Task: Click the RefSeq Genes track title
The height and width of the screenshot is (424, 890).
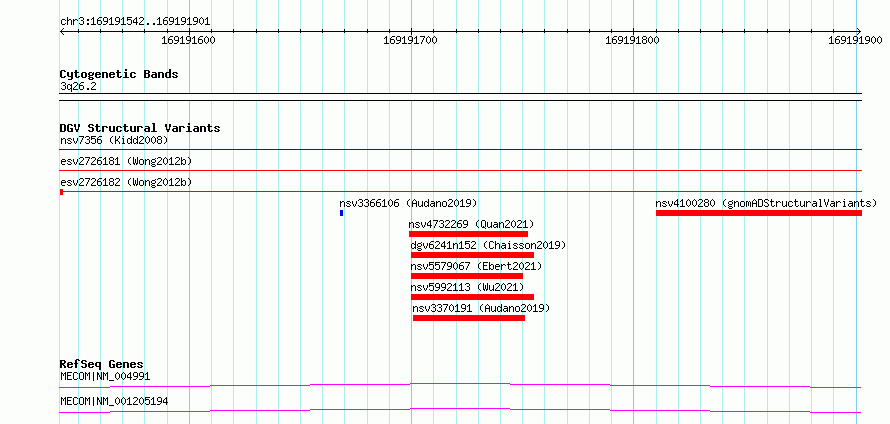Action: pyautogui.click(x=102, y=364)
